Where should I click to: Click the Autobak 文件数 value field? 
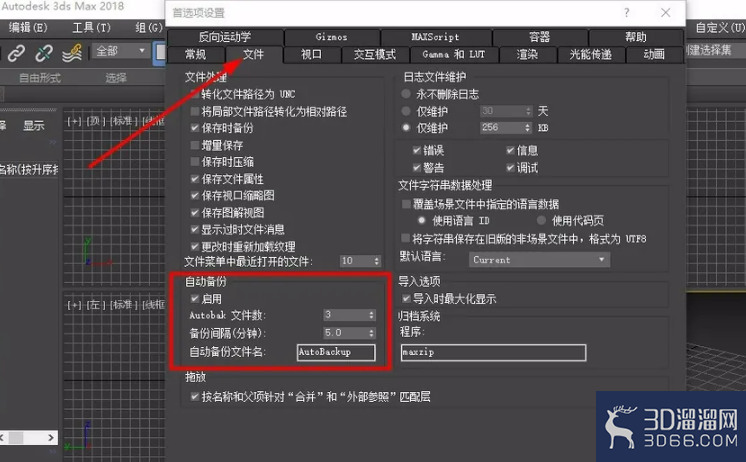tap(345, 315)
